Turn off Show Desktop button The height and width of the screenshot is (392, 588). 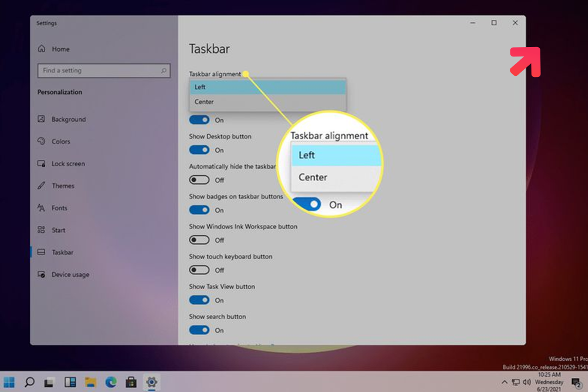pos(199,150)
